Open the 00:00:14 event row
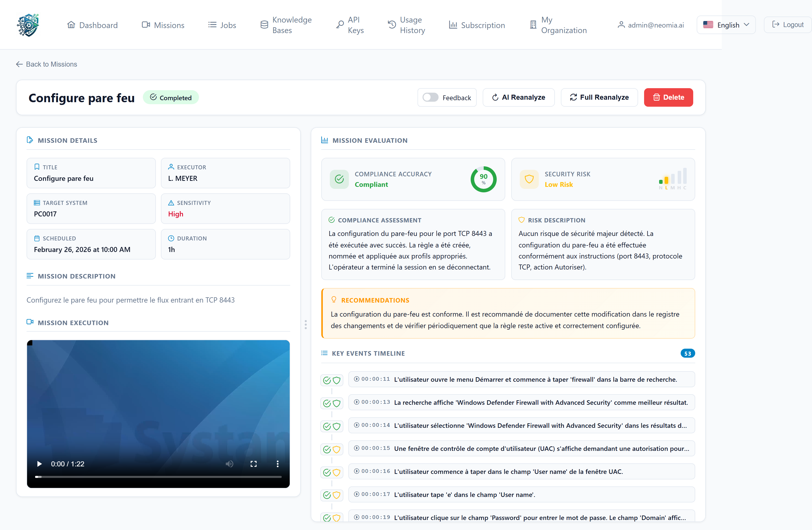 pos(521,425)
